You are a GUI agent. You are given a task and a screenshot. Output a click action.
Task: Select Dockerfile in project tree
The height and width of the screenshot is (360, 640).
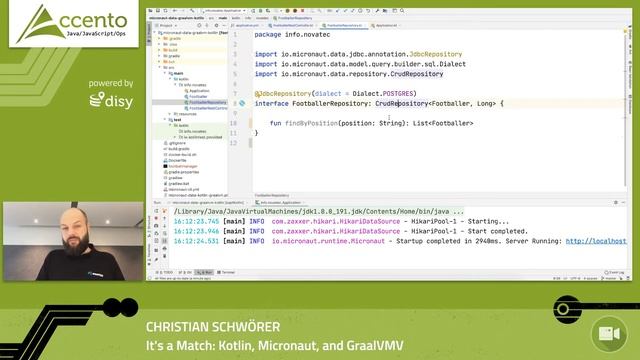point(178,160)
